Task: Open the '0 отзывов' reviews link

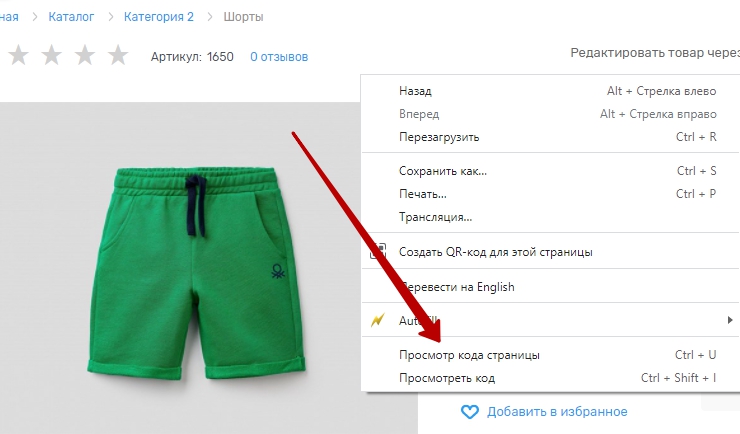Action: (x=279, y=57)
